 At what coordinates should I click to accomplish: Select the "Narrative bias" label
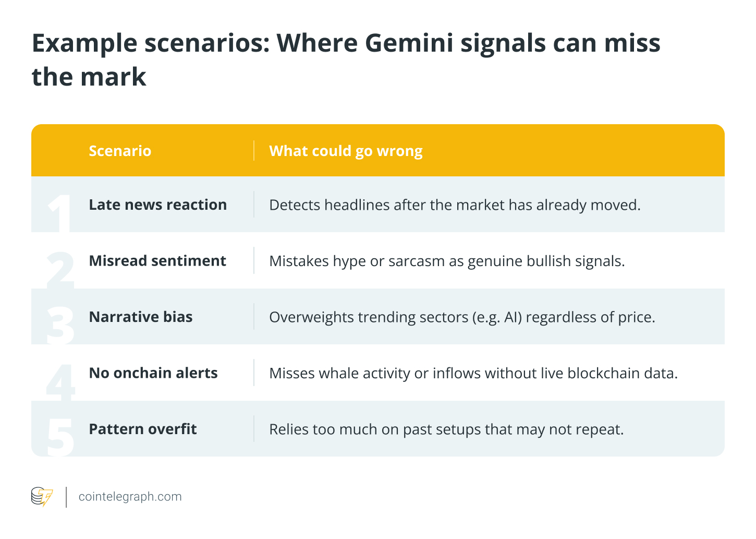(x=141, y=317)
